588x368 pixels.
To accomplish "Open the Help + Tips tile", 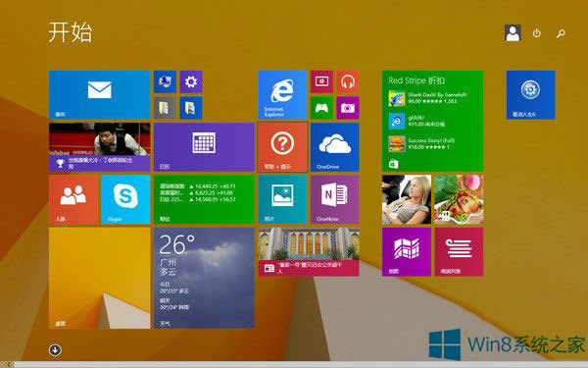I will coord(282,147).
